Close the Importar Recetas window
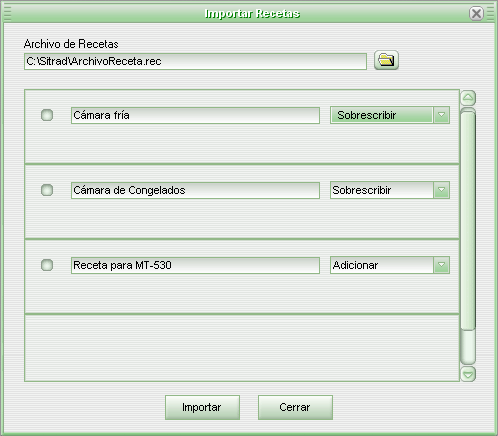The image size is (498, 436). (x=476, y=14)
